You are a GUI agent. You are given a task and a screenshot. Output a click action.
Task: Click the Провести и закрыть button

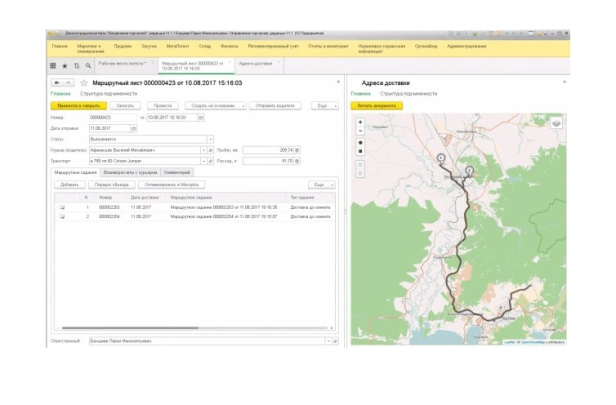[77, 105]
